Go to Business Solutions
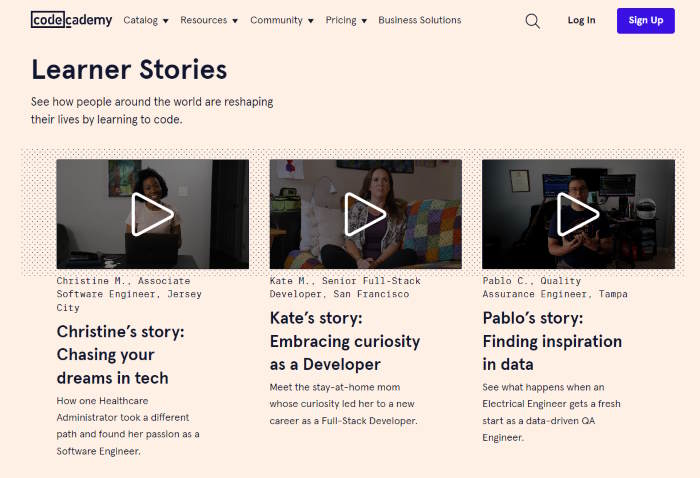 pyautogui.click(x=420, y=20)
